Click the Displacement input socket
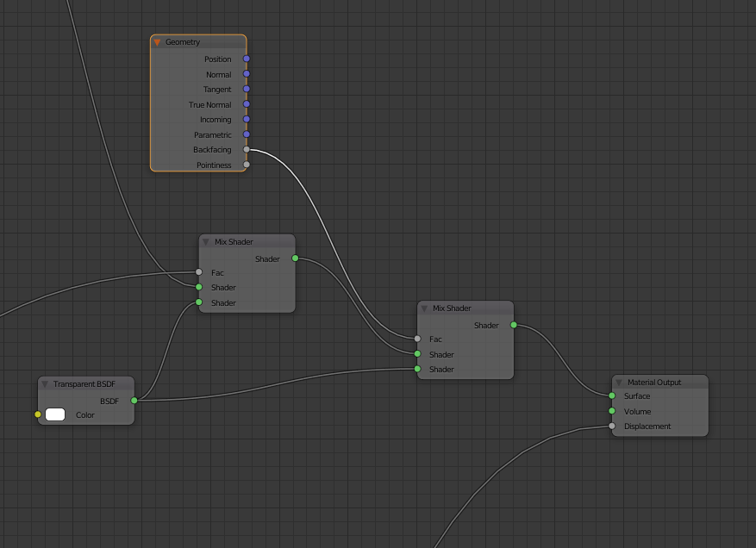The width and height of the screenshot is (756, 548). [613, 427]
